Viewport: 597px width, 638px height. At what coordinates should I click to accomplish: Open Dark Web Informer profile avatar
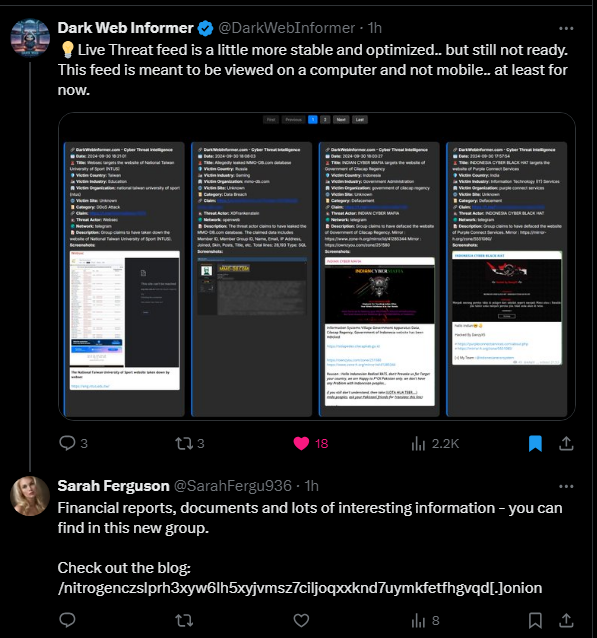coord(30,37)
